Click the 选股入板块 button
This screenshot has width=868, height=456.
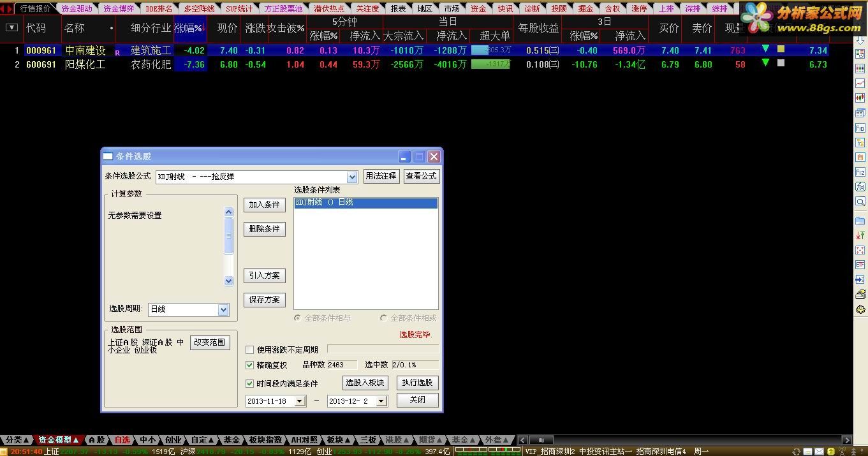click(x=365, y=383)
